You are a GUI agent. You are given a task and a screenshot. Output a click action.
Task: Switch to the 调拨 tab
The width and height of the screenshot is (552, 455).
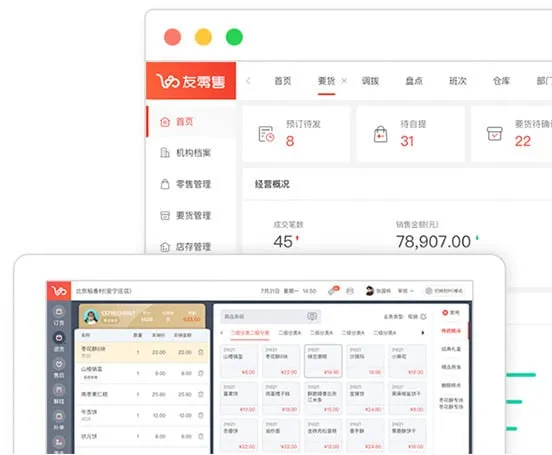point(370,81)
